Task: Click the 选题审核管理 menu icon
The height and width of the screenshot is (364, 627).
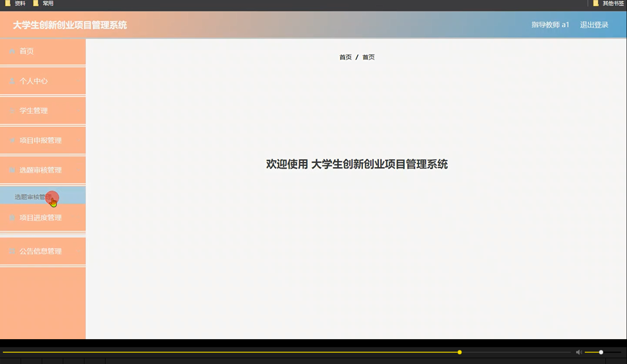Action: tap(12, 170)
